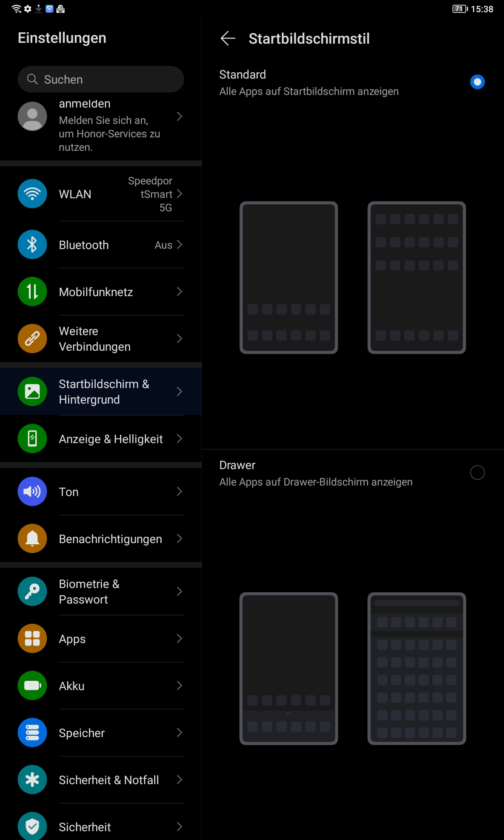The image size is (504, 840).
Task: Expand the Akku entry chevron
Action: click(x=179, y=685)
